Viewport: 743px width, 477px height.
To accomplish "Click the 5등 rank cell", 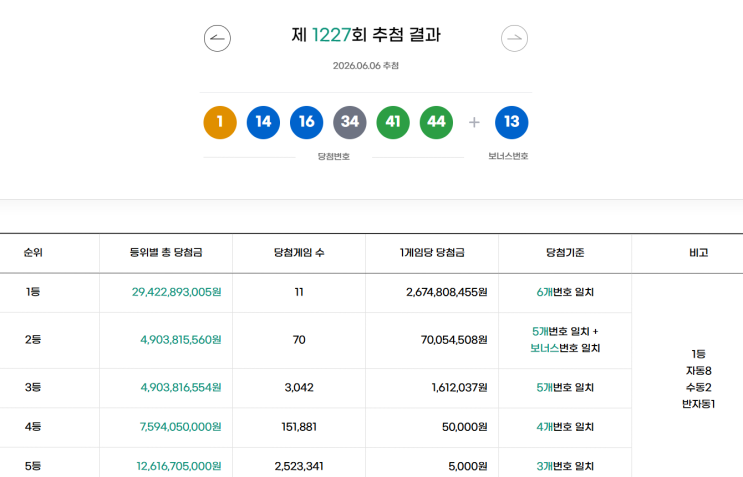I will pyautogui.click(x=33, y=466).
